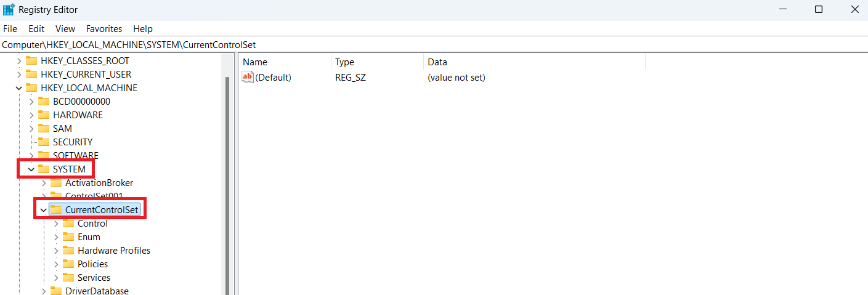Click the HKEY_CLASSES_ROOT folder icon
The image size is (868, 295).
tap(31, 61)
